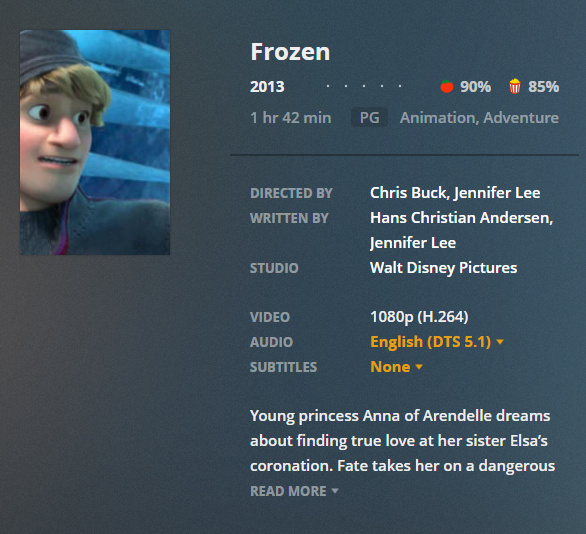
Task: Click the Frozen movie title
Action: tap(290, 52)
